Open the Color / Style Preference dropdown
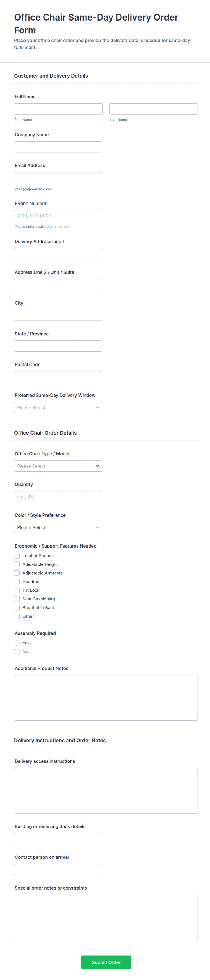210x980 pixels. (58, 528)
